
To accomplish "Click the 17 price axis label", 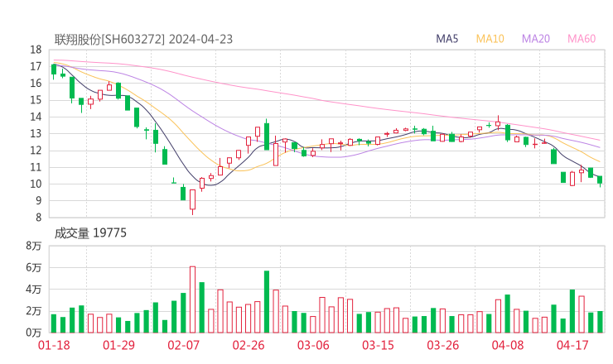I will click(36, 66).
